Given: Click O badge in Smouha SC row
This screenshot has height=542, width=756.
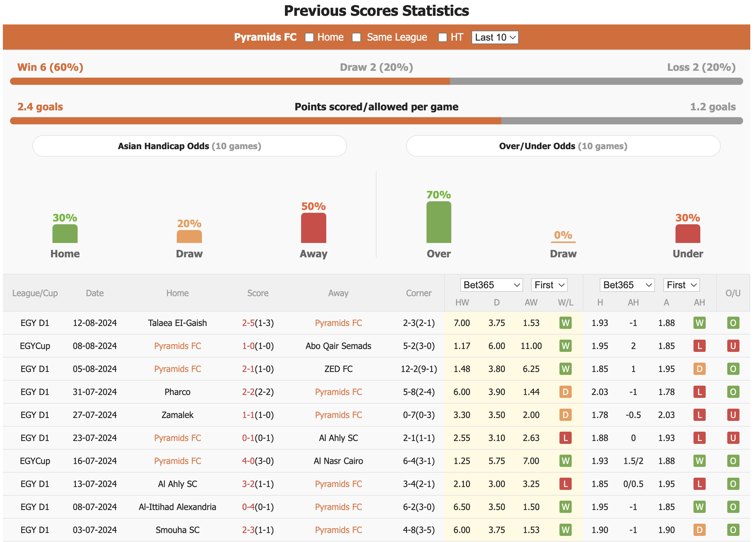Looking at the screenshot, I should [x=733, y=530].
